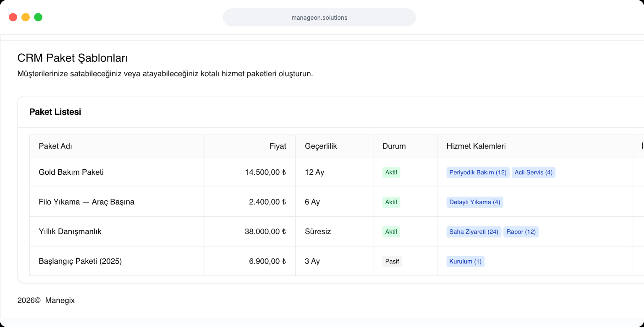Select the Yıllık Danışmanlık package name

70,231
